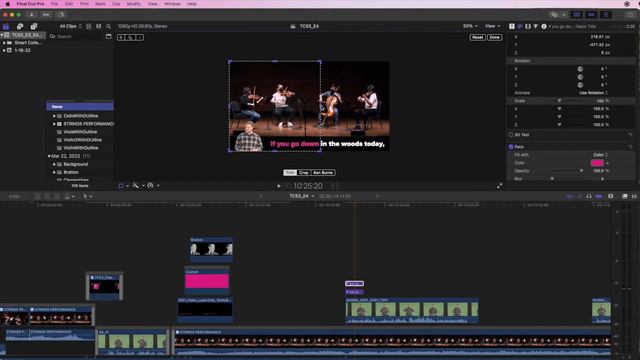Select ViolaWithOutline in the browser list
Screen dimensions: 640x360
pos(80,132)
